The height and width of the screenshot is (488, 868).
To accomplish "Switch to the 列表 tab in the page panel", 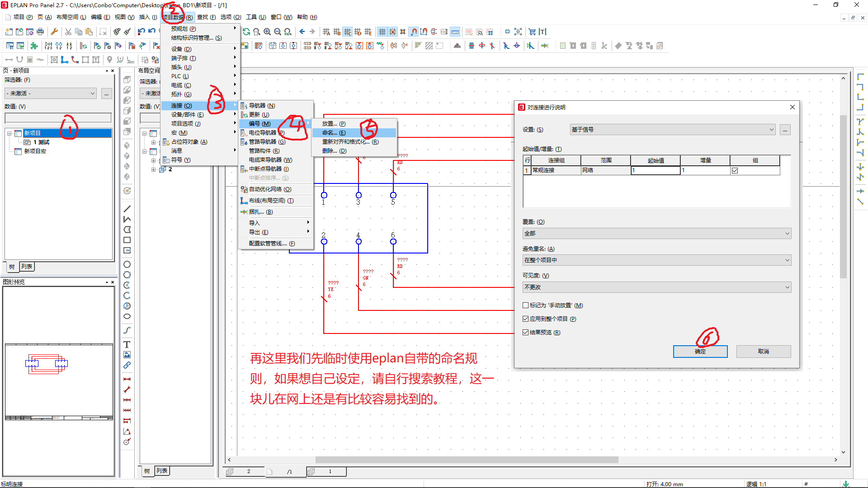I will (27, 267).
